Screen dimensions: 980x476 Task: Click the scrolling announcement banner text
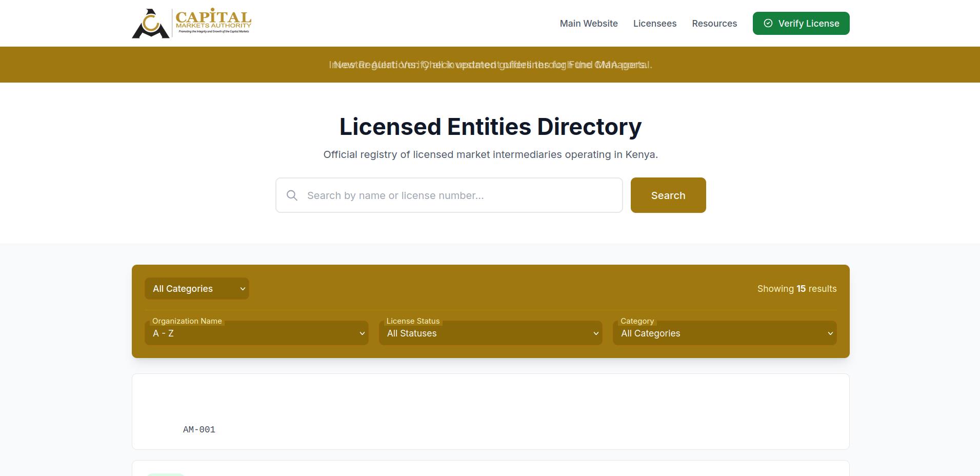click(x=490, y=65)
